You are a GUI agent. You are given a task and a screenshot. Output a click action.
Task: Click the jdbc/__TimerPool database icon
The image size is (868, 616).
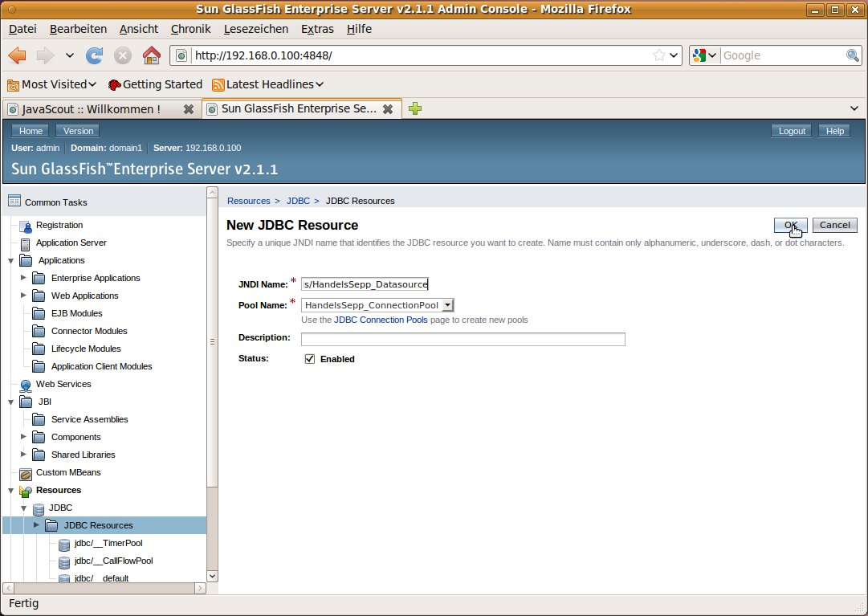point(64,544)
